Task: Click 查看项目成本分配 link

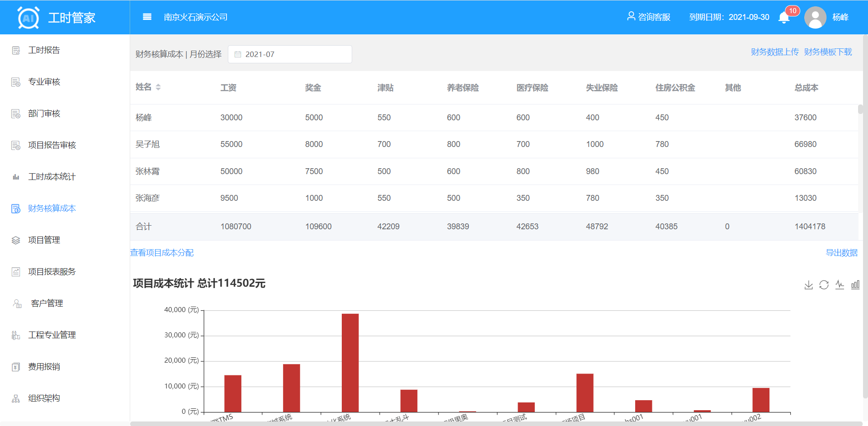Action: (162, 253)
